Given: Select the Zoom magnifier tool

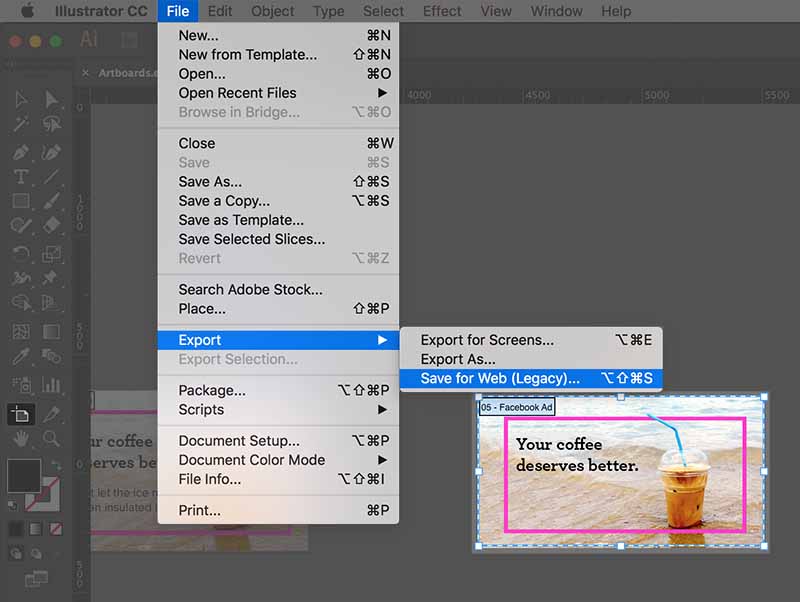Looking at the screenshot, I should [x=52, y=437].
